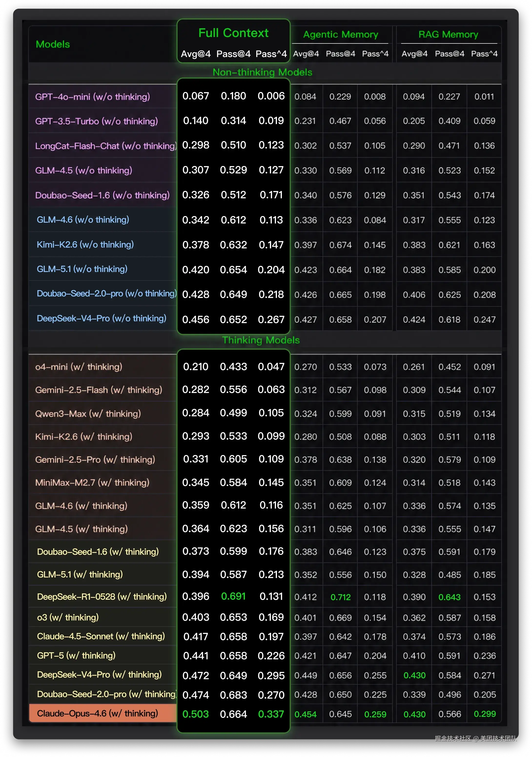The height and width of the screenshot is (757, 532).
Task: Click the Models header label
Action: (x=53, y=44)
